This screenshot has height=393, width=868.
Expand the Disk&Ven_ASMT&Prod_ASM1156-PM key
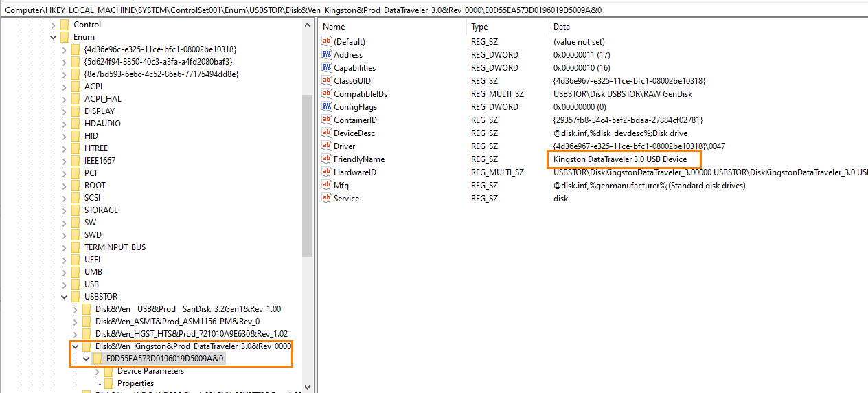pyautogui.click(x=76, y=322)
